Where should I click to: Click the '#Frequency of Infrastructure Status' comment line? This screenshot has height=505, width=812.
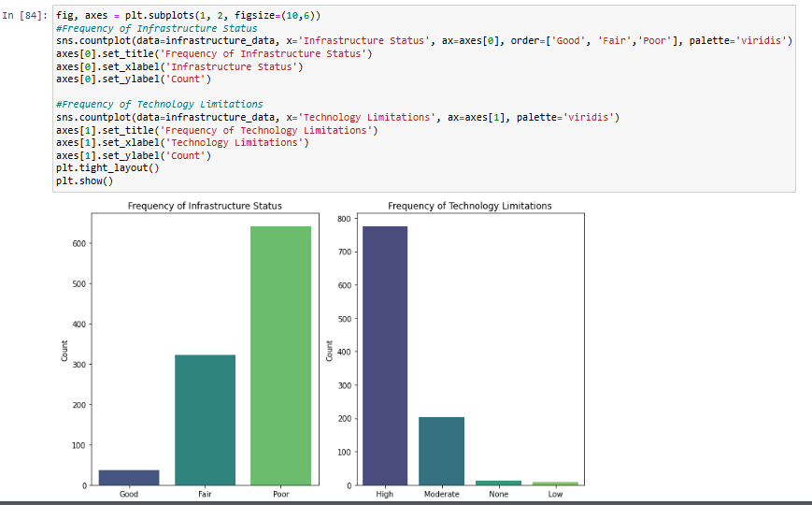tap(156, 29)
